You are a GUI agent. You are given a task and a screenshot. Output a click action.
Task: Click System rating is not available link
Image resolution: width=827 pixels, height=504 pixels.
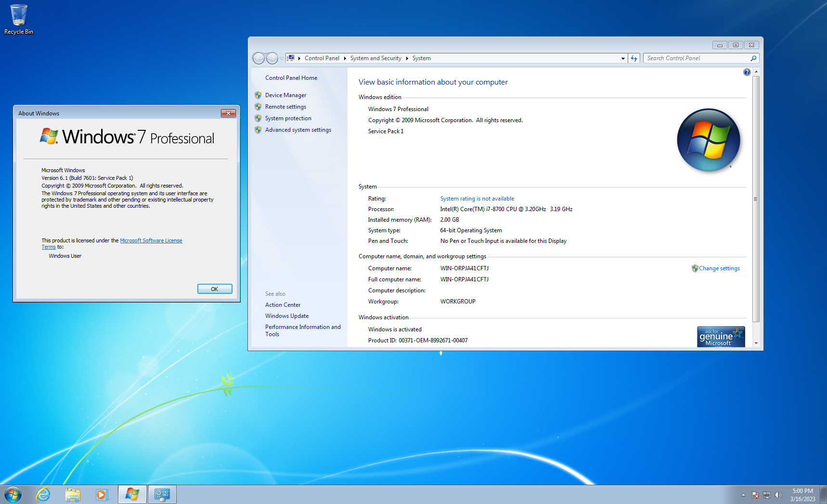click(x=477, y=199)
